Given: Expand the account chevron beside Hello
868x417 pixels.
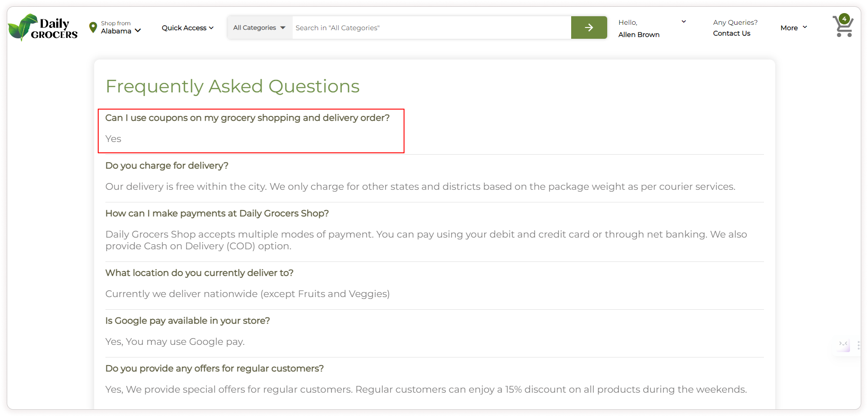Looking at the screenshot, I should tap(683, 22).
